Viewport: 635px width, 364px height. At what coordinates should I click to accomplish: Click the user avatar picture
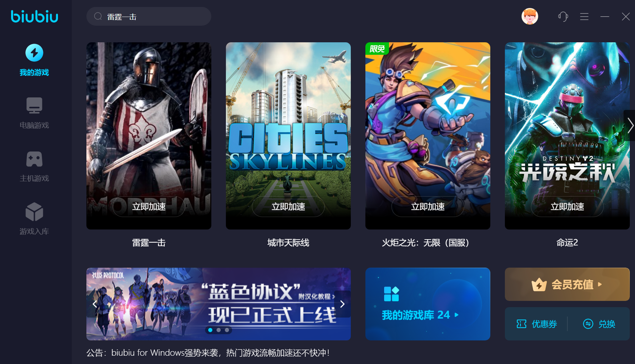530,16
